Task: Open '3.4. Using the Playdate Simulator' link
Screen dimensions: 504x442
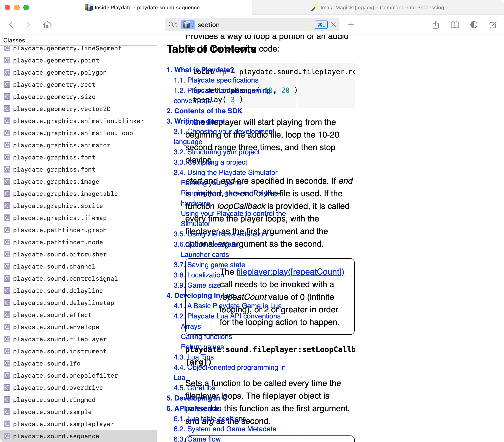Action: tap(225, 173)
